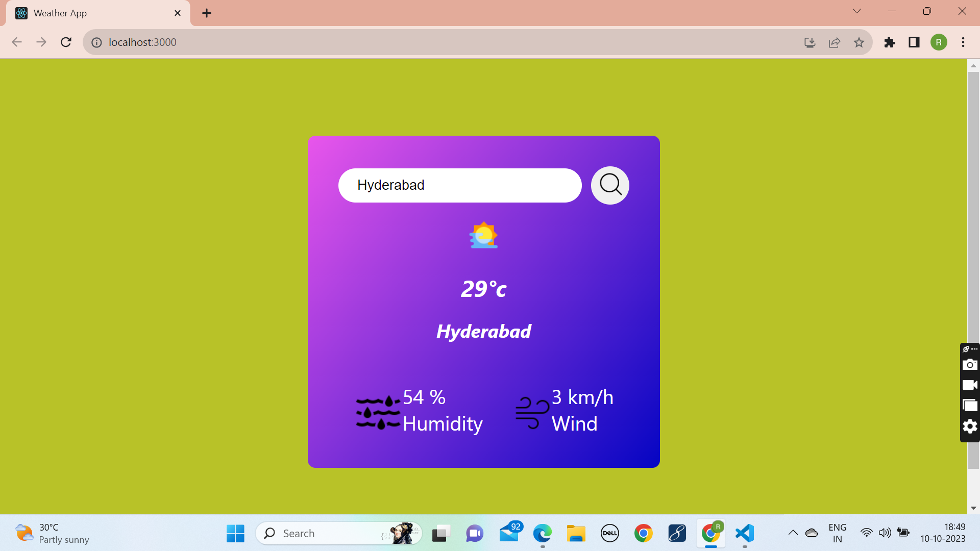Click the partly sunny weather emoji

(483, 235)
